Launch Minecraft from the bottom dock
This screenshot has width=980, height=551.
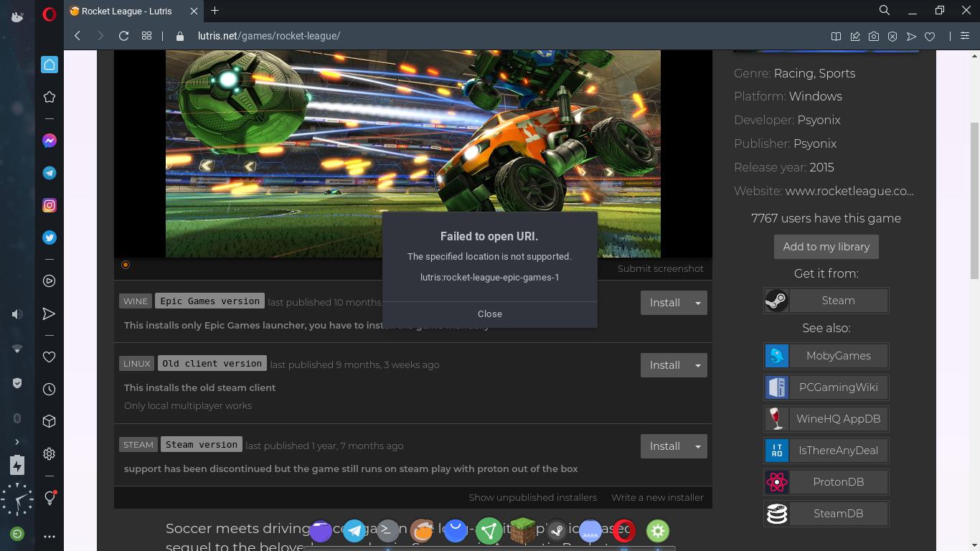(x=523, y=531)
